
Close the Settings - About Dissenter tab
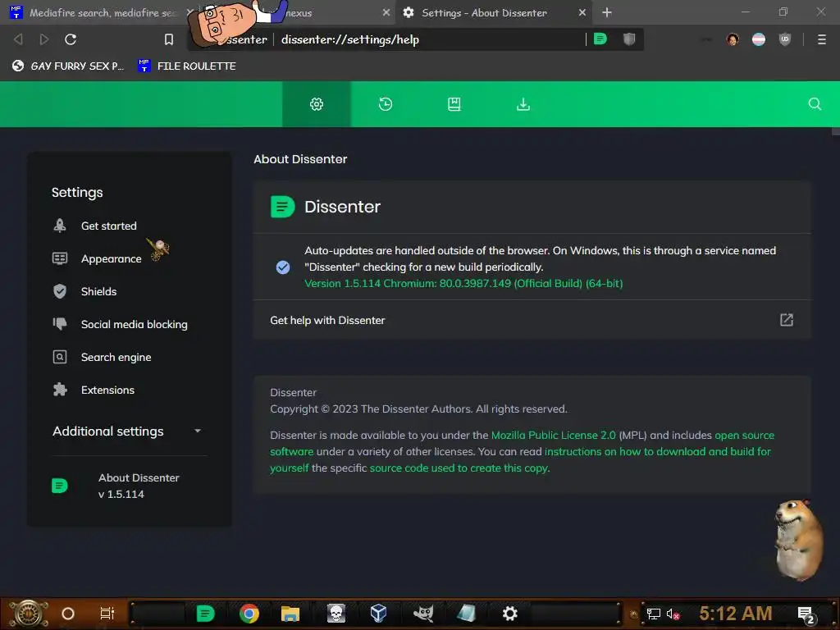point(582,12)
